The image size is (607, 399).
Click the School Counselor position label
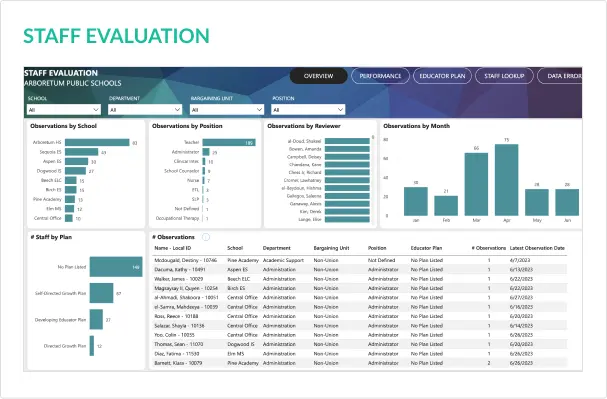tap(182, 171)
